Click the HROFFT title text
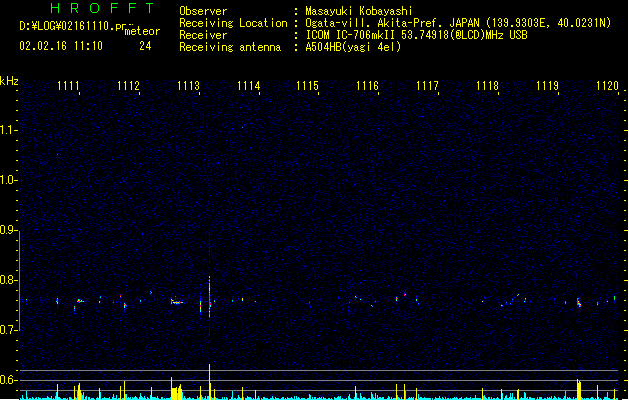This screenshot has height=400, width=629. (x=103, y=8)
